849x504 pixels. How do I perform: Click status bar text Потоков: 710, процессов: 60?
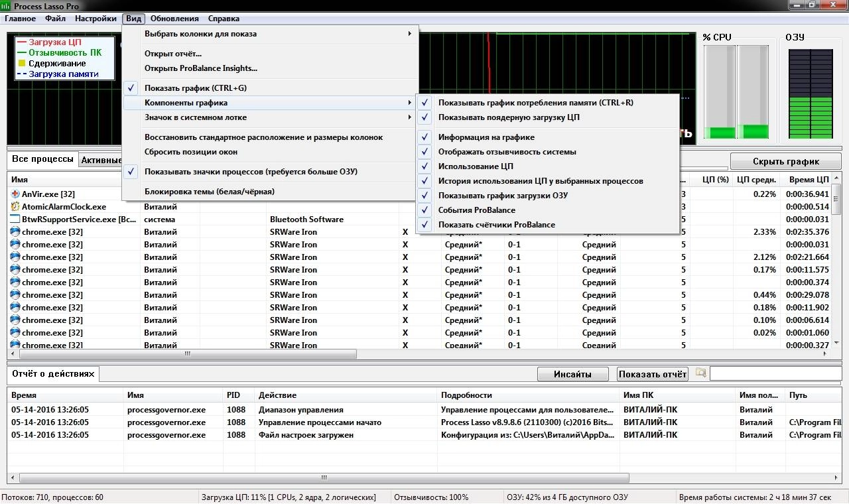(x=52, y=497)
